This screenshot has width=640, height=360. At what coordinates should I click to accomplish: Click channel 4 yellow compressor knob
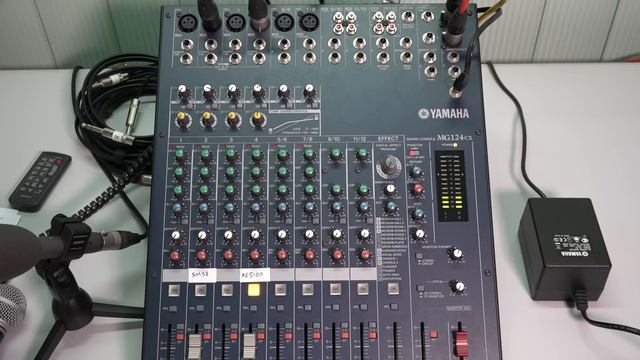258,119
